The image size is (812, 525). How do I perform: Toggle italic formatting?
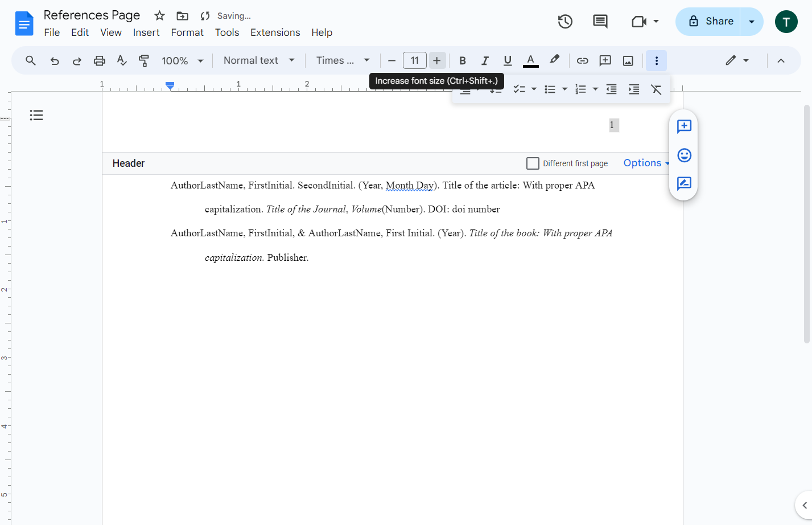point(485,60)
